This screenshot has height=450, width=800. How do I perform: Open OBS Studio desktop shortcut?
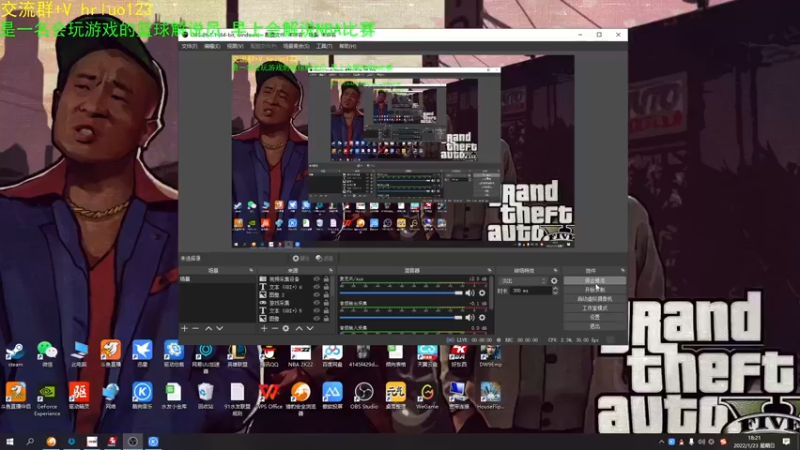(x=364, y=396)
